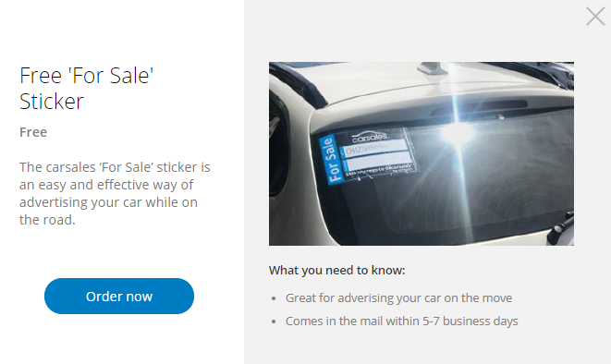The image size is (611, 364).
Task: Select the 5-7 business days bullet text
Action: pyautogui.click(x=402, y=321)
